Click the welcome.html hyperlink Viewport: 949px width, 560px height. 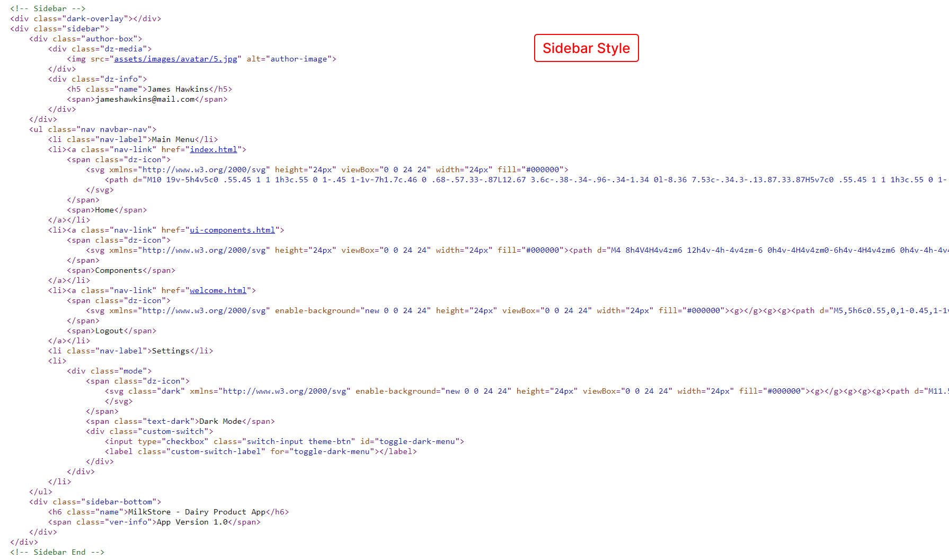point(218,290)
